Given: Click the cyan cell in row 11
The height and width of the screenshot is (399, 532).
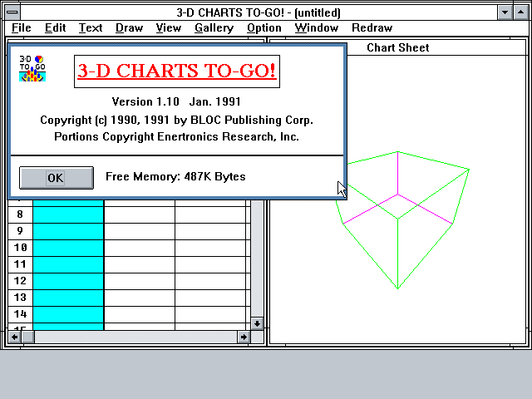Looking at the screenshot, I should click(68, 264).
